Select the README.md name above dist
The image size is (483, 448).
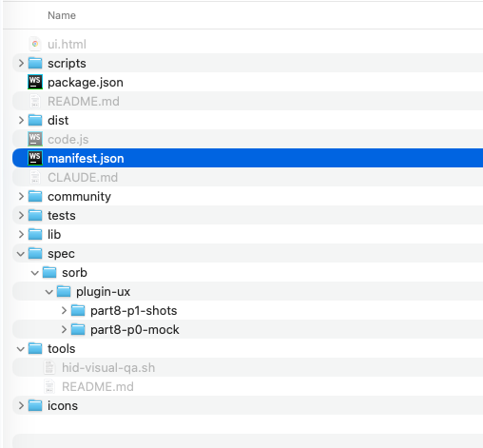[x=84, y=102]
